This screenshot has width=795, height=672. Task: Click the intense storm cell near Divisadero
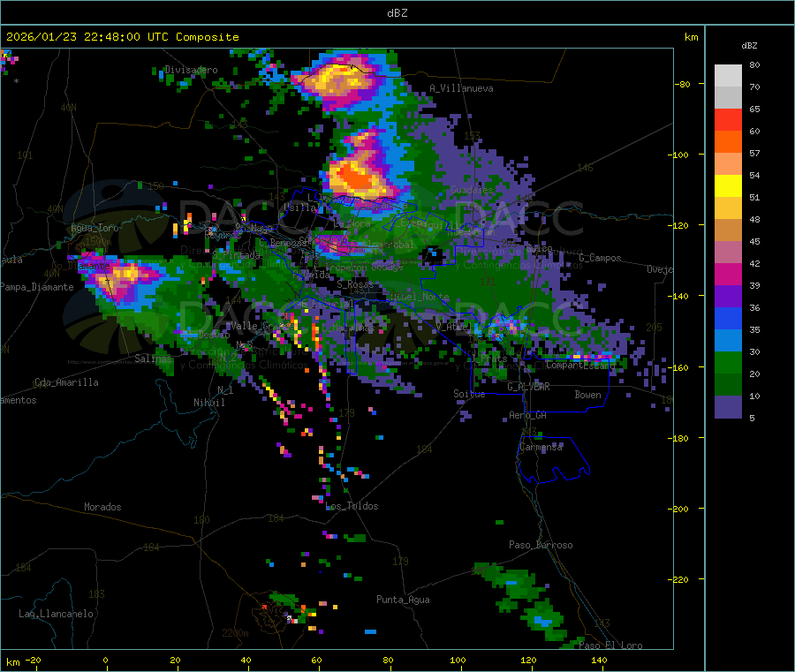coord(338,79)
